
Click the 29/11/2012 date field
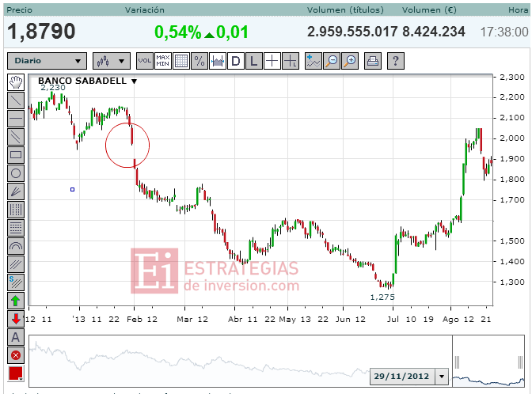[402, 377]
